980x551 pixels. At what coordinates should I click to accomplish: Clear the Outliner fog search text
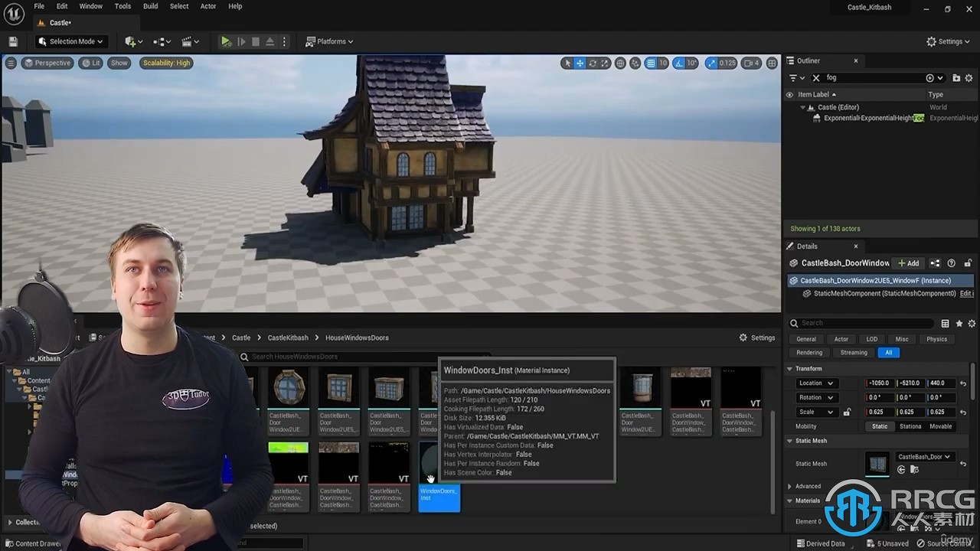[x=816, y=78]
